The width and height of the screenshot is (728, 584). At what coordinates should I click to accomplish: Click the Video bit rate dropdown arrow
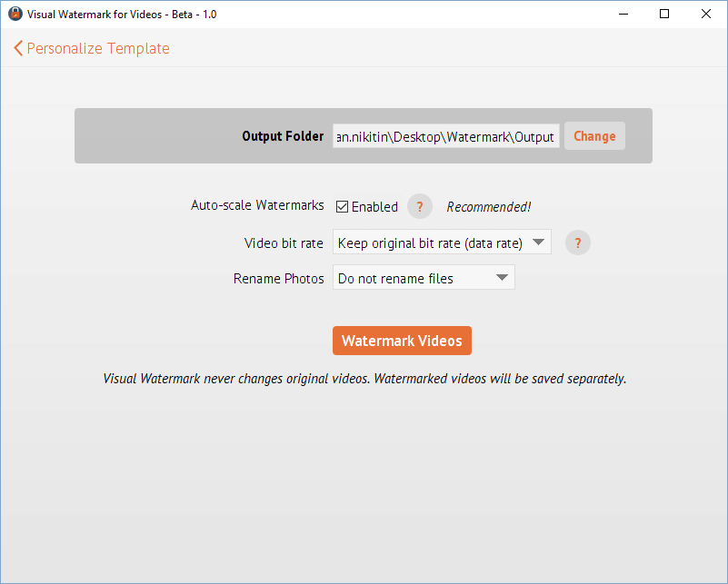point(538,243)
